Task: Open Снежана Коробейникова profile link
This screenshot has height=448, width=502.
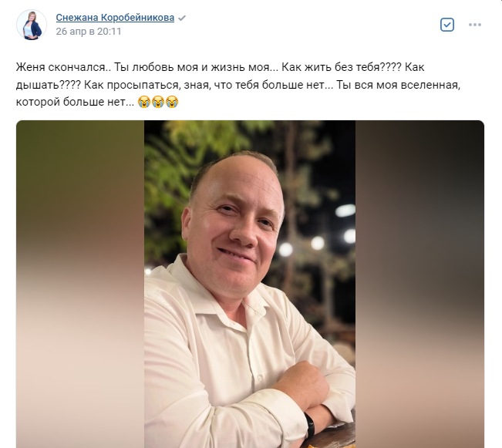Action: pyautogui.click(x=115, y=17)
